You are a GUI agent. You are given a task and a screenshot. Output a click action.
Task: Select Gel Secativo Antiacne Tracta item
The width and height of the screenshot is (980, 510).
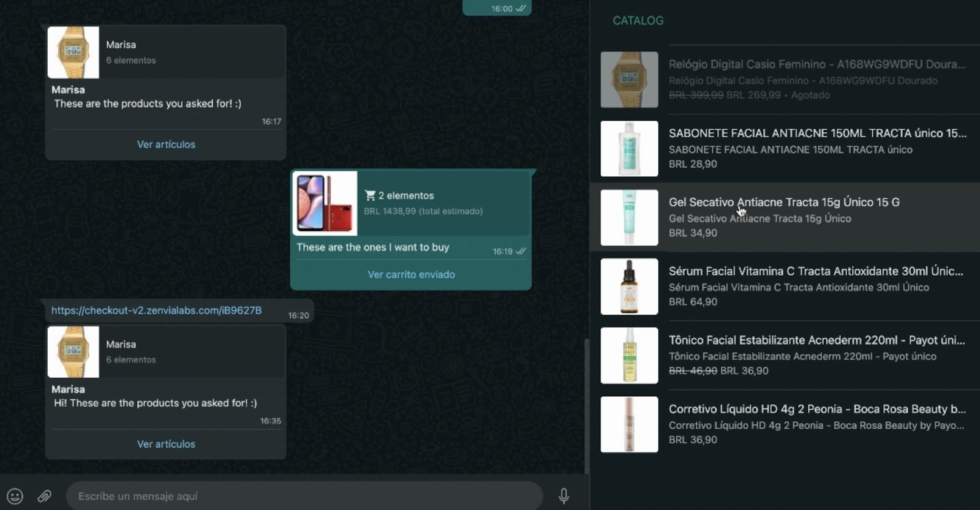pyautogui.click(x=785, y=217)
